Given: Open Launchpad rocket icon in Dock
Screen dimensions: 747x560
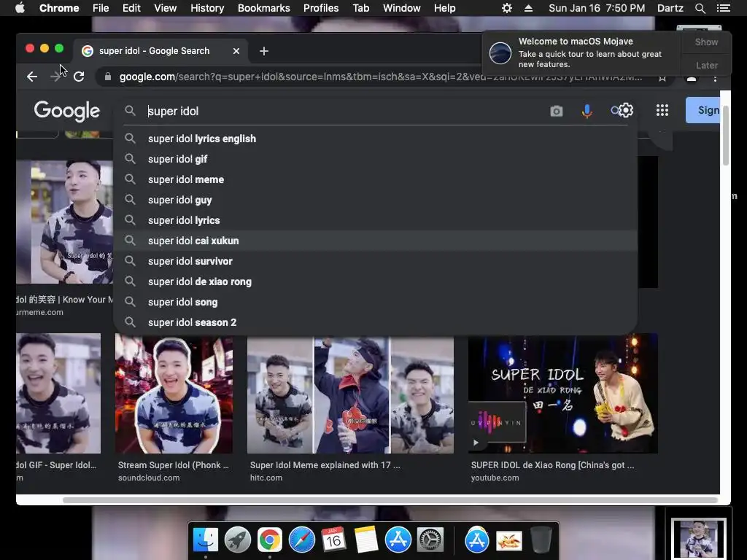Looking at the screenshot, I should pos(238,540).
